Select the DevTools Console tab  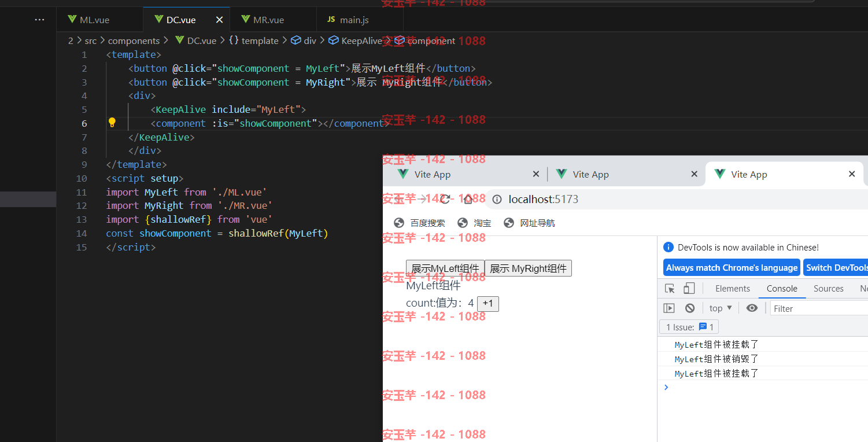[x=782, y=288]
